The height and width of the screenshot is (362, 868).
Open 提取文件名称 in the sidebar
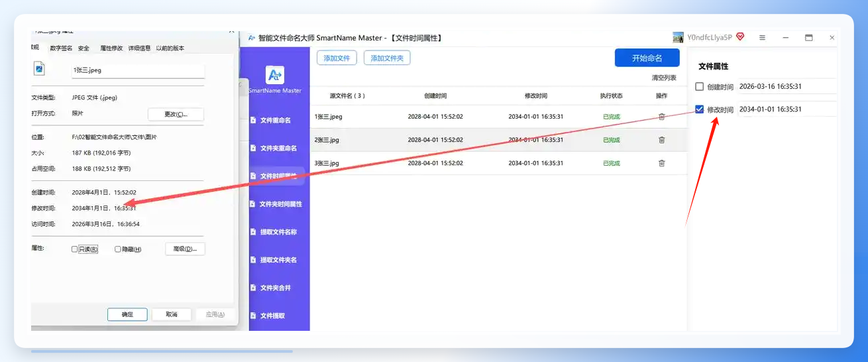(274, 232)
